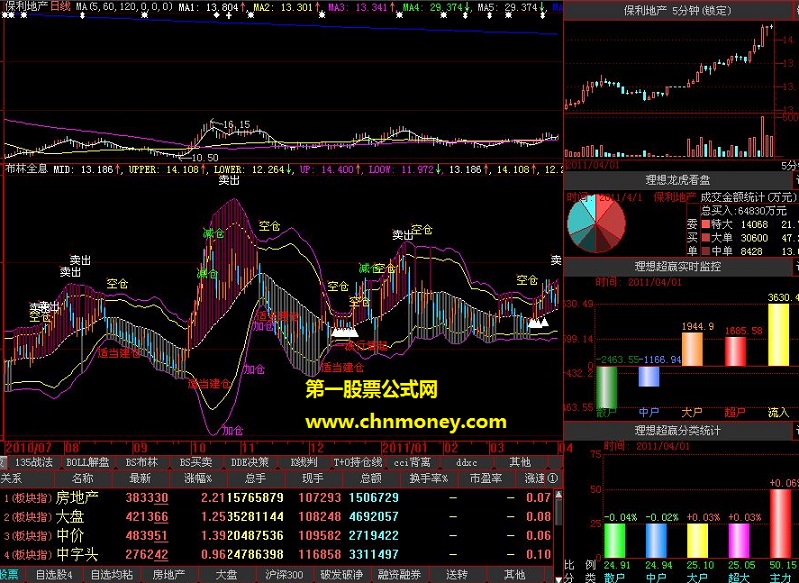
Task: Click the value 15765879 in the 总手 column
Action: [x=255, y=497]
